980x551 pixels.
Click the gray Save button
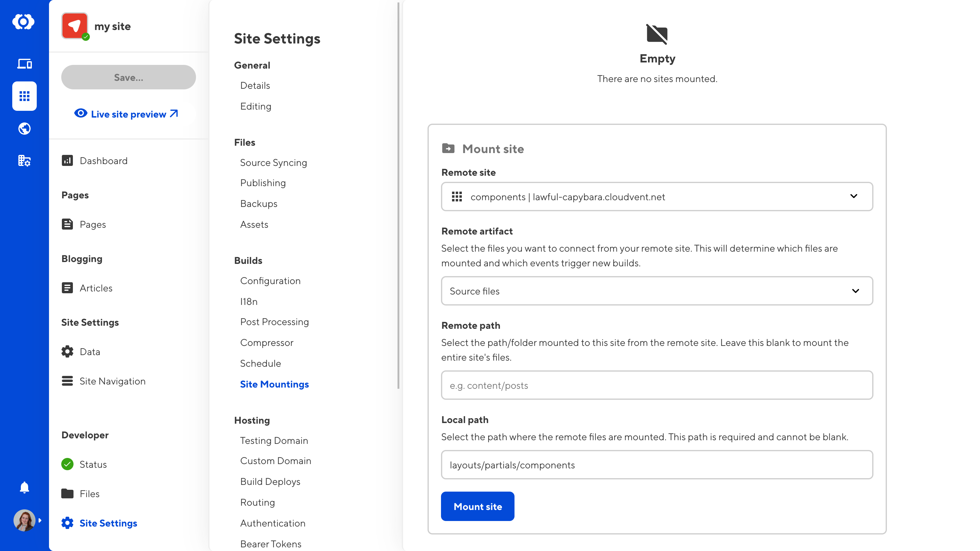(128, 77)
